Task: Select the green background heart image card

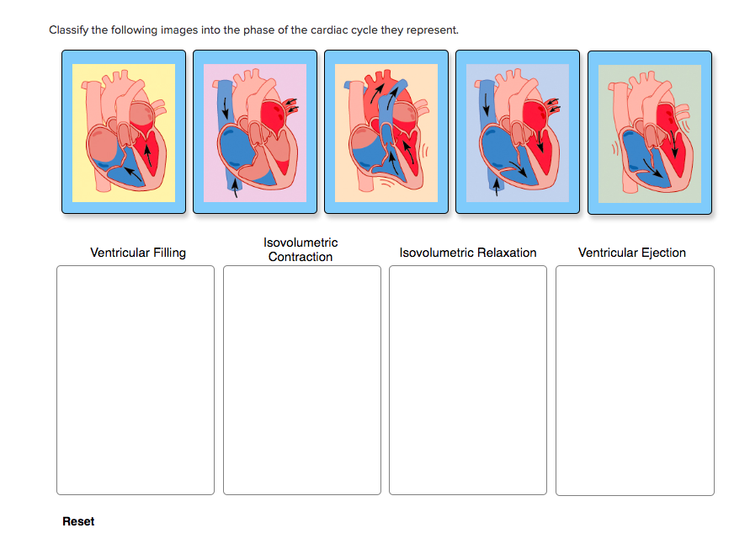Action: click(650, 132)
